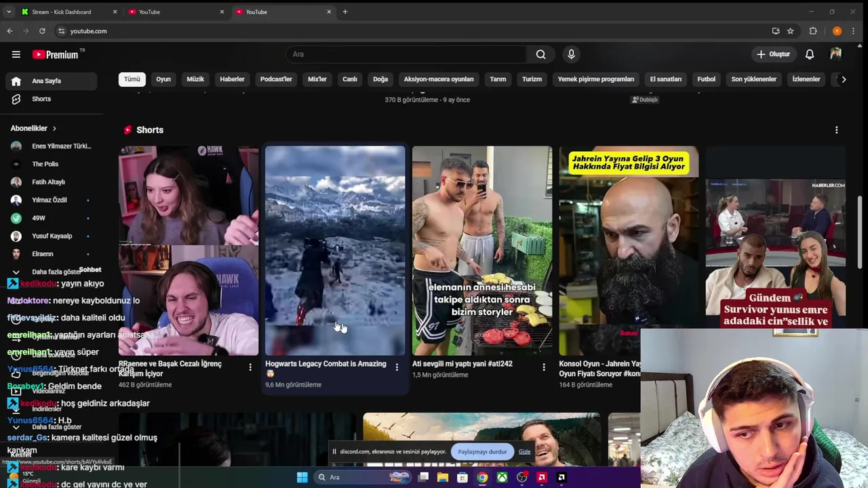Open options menu for RRaenee short

click(x=250, y=367)
